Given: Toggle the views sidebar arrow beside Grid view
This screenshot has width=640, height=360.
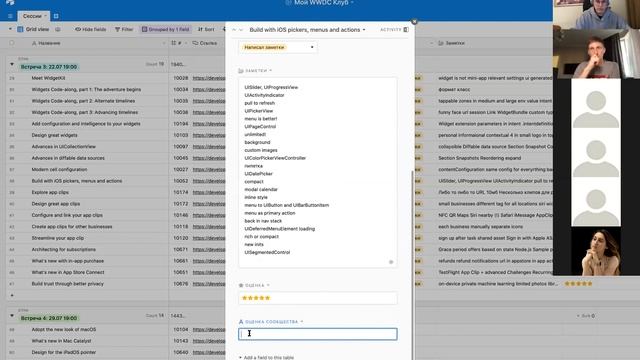Looking at the screenshot, I should pos(10,29).
